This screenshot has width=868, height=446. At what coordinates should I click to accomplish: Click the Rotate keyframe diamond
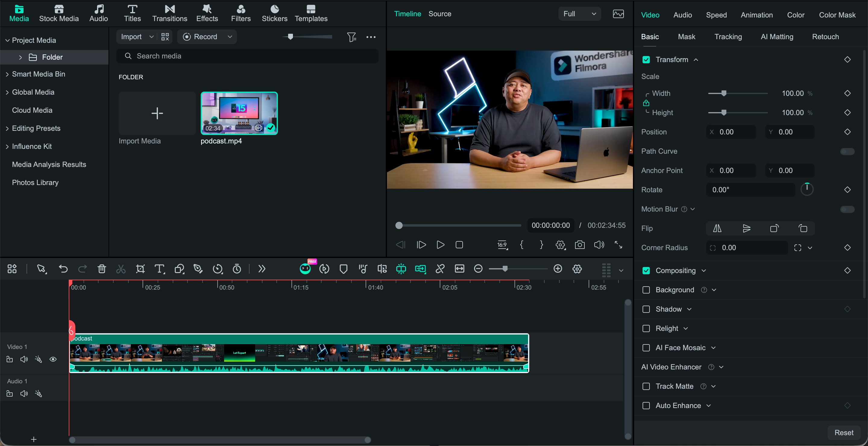(x=847, y=190)
